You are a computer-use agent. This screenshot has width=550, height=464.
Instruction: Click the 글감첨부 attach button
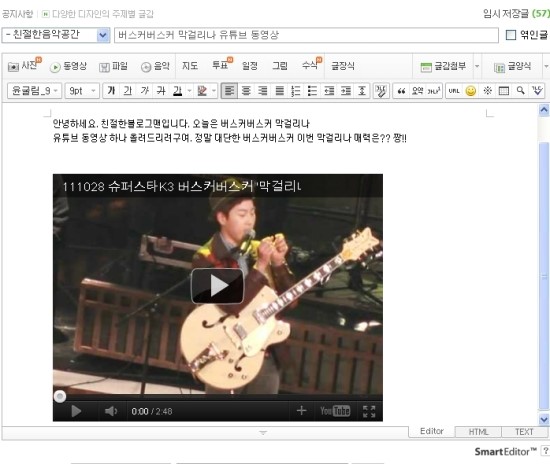pyautogui.click(x=443, y=66)
